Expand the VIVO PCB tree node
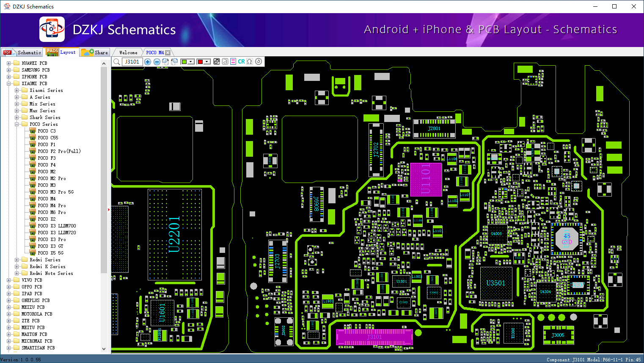The width and height of the screenshot is (644, 363). [x=8, y=280]
